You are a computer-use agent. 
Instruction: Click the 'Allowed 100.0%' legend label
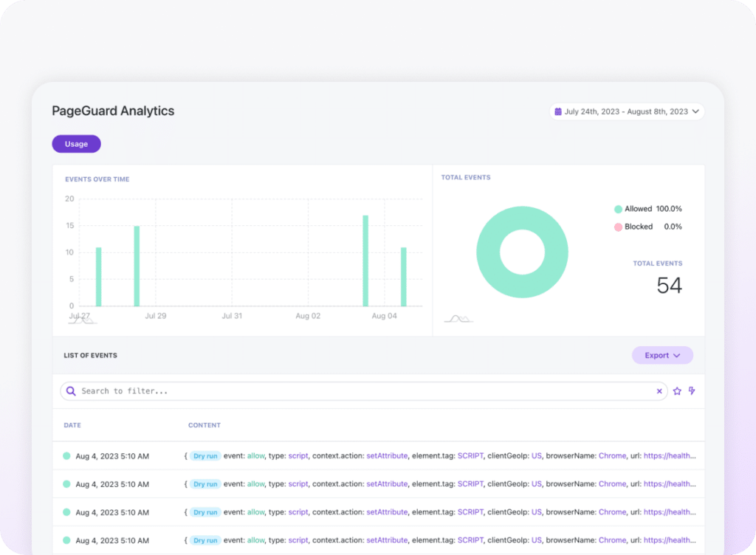653,209
